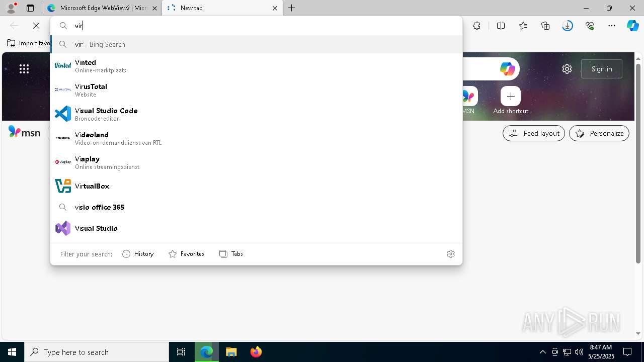Toggle Split screen icon
Screen dimensions: 644x362
[x=501, y=26]
